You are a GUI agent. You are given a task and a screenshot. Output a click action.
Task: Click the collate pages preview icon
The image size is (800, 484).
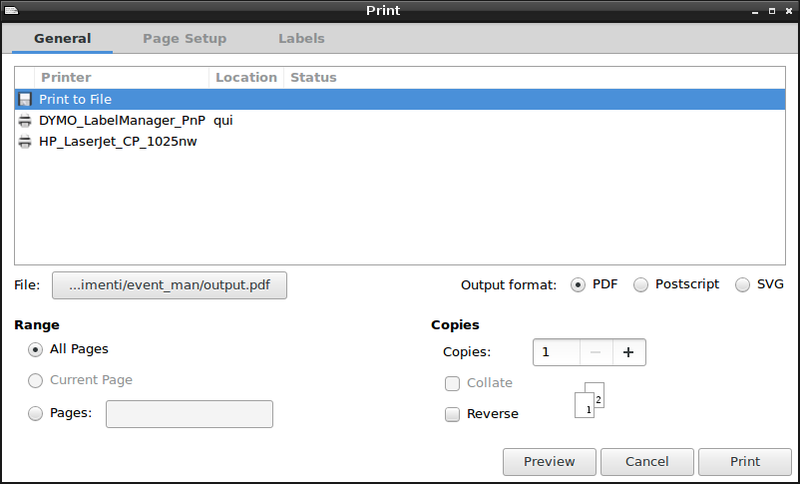591,399
